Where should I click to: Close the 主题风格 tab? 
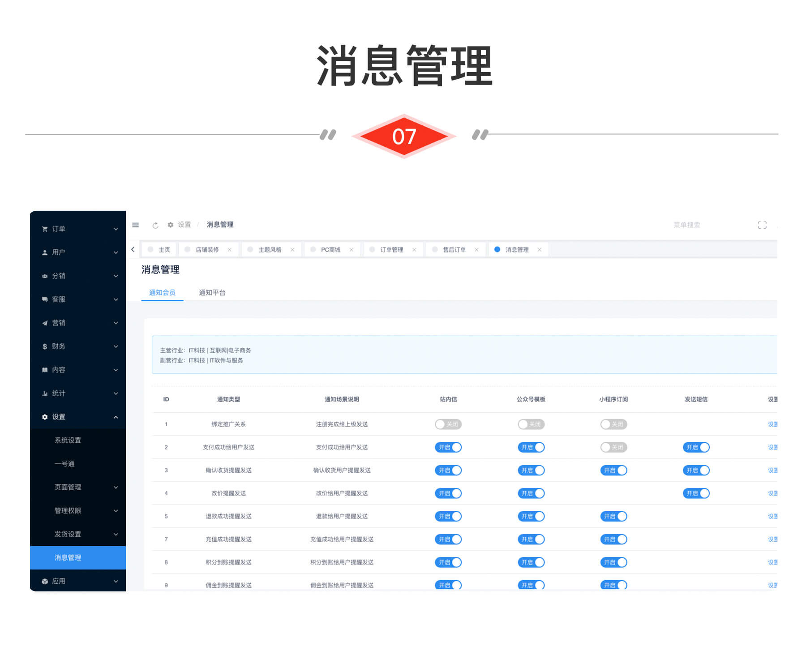point(292,249)
